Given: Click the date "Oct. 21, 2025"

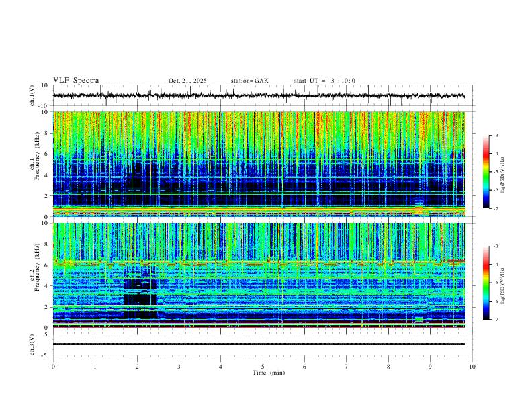Looking at the screenshot, I should click(x=187, y=81).
